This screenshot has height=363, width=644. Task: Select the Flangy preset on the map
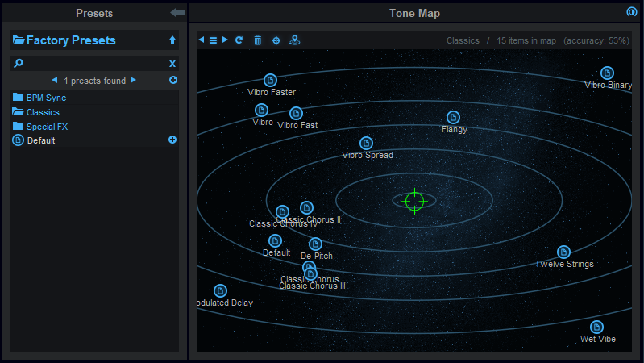pos(453,118)
